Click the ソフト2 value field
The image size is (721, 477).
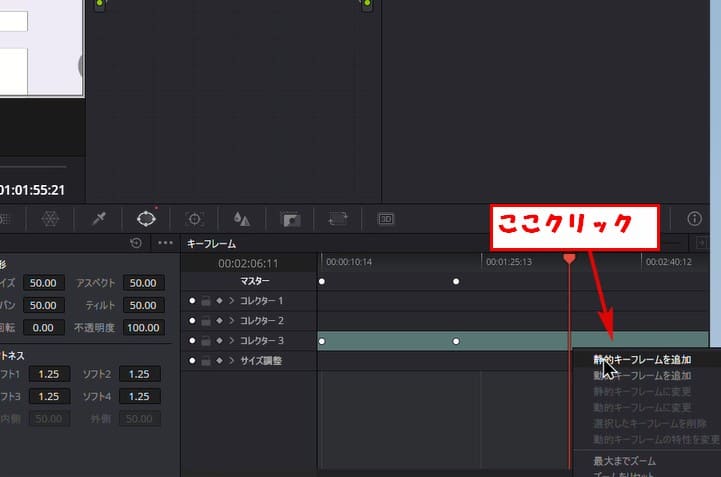[139, 374]
